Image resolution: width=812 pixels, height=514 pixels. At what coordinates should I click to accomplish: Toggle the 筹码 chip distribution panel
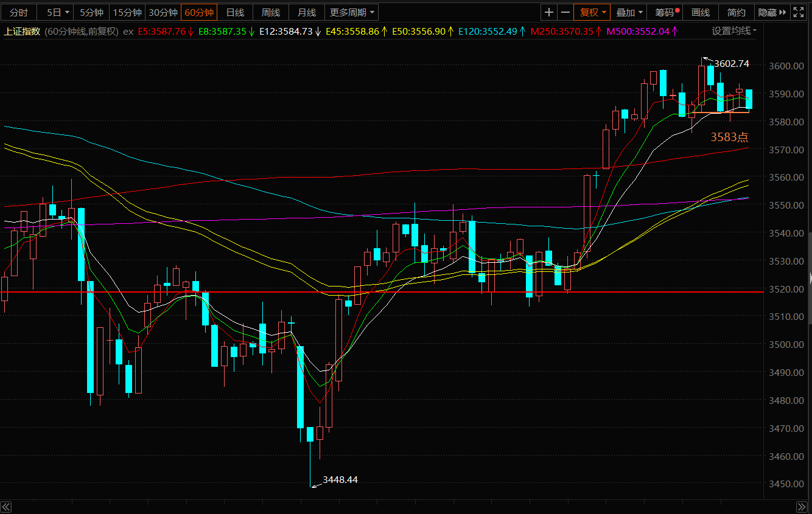(666, 12)
